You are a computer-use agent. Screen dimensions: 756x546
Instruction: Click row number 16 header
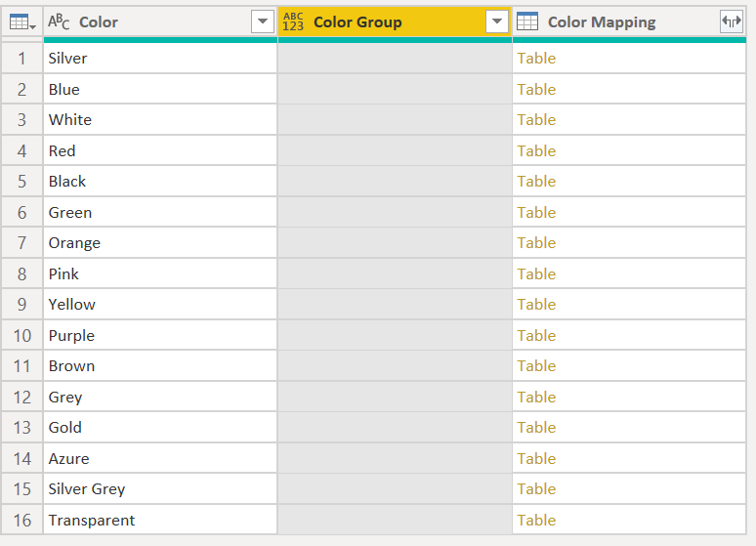[x=21, y=520]
